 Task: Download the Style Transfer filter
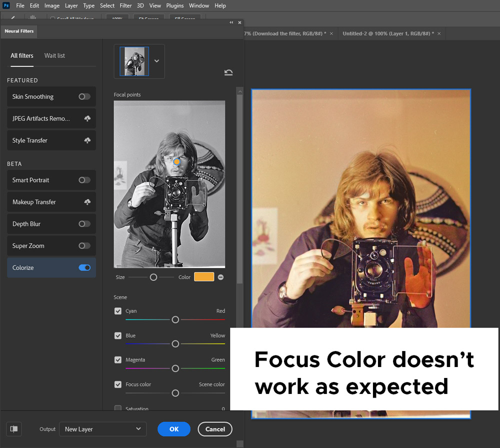[x=87, y=140]
